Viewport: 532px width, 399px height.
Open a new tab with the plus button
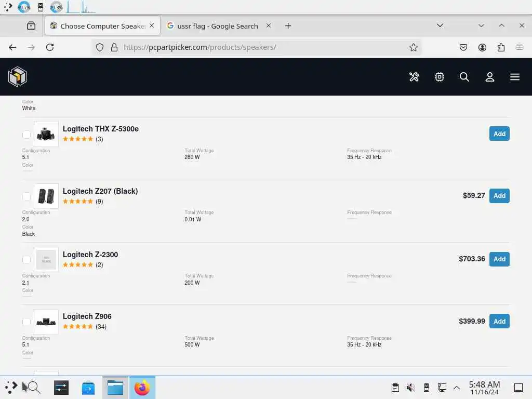pos(288,26)
